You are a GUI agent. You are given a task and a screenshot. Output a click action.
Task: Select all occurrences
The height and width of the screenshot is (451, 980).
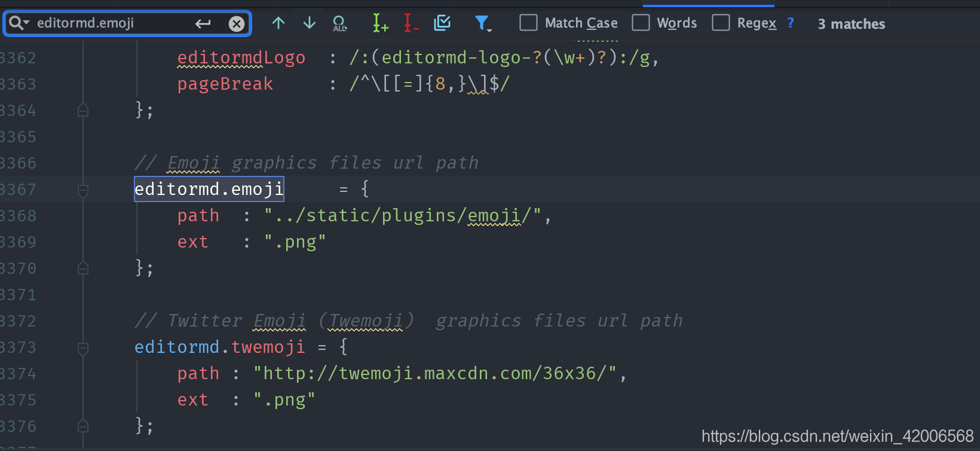(339, 23)
